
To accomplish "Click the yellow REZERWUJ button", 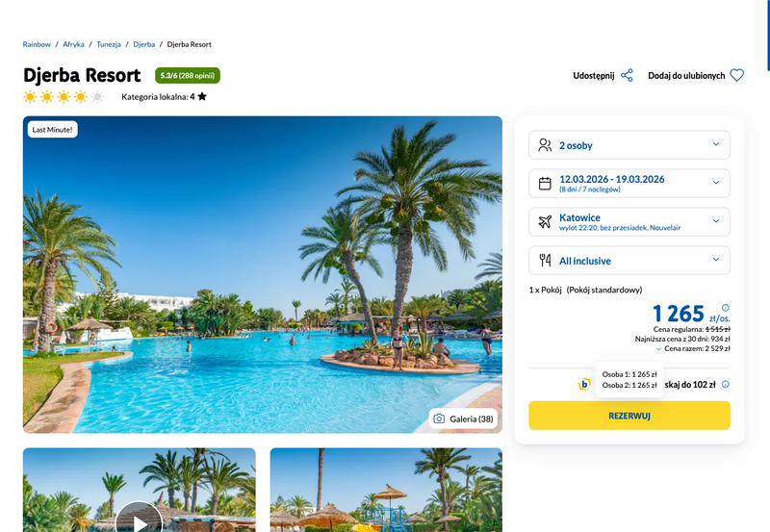I will tap(629, 416).
